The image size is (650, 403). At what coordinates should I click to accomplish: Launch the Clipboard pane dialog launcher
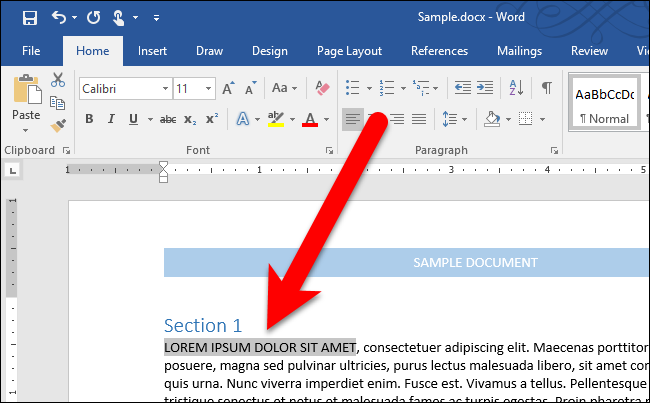click(x=66, y=151)
